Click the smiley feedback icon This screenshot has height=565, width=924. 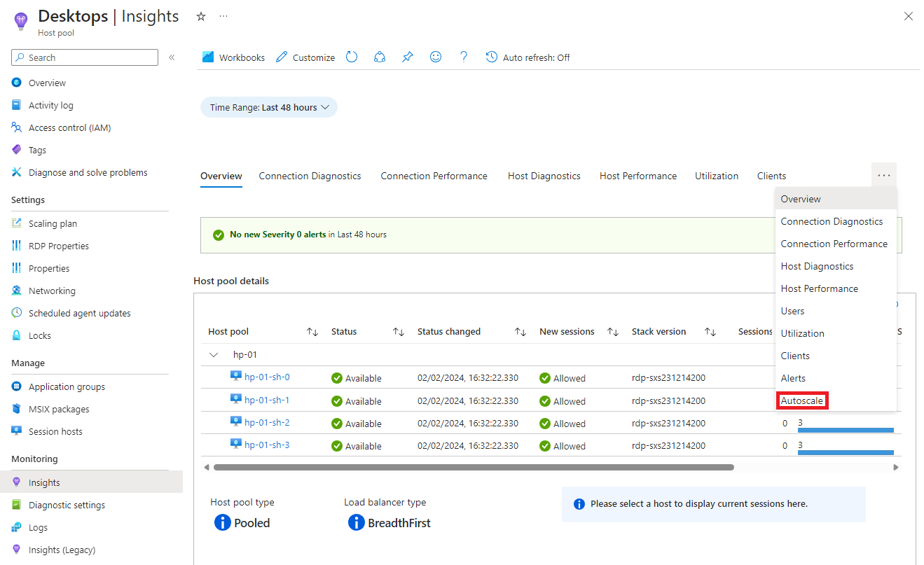click(x=436, y=57)
